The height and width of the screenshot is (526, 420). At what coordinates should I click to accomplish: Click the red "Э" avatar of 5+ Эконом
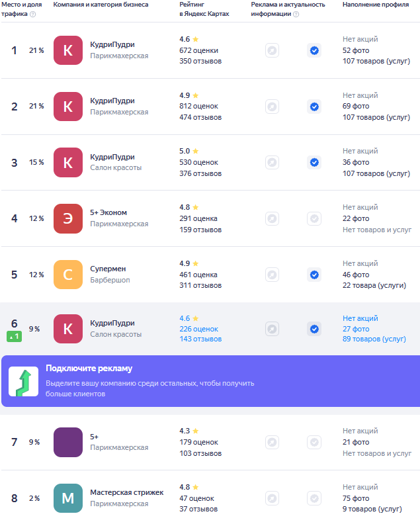[68, 219]
